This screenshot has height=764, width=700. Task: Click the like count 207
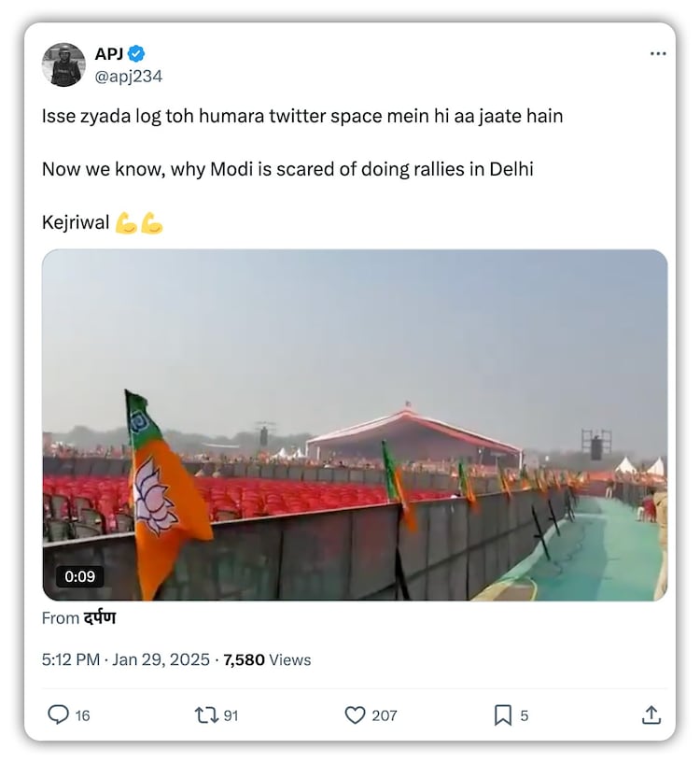click(384, 715)
